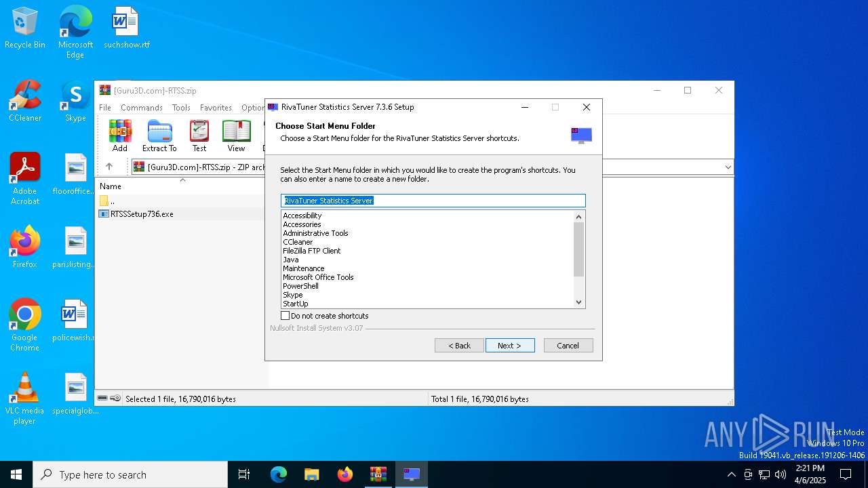Screen dimensions: 868x488
Task: Select RTSSSetup736.exe in WinRAR file list
Action: [x=142, y=213]
